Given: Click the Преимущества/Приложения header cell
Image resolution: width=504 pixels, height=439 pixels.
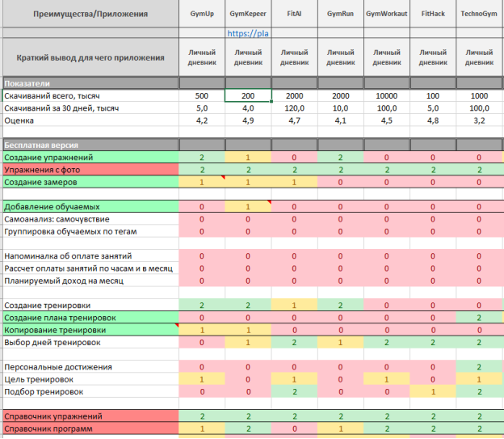Looking at the screenshot, I should (90, 14).
